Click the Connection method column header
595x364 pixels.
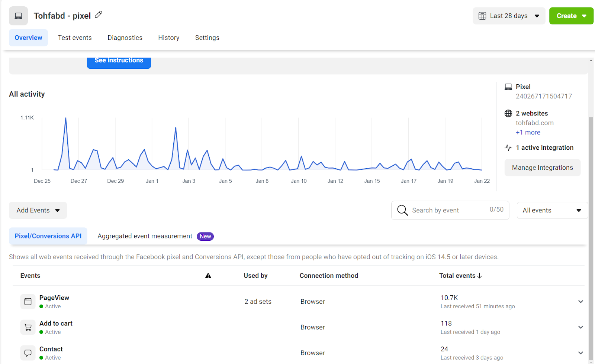pyautogui.click(x=329, y=276)
